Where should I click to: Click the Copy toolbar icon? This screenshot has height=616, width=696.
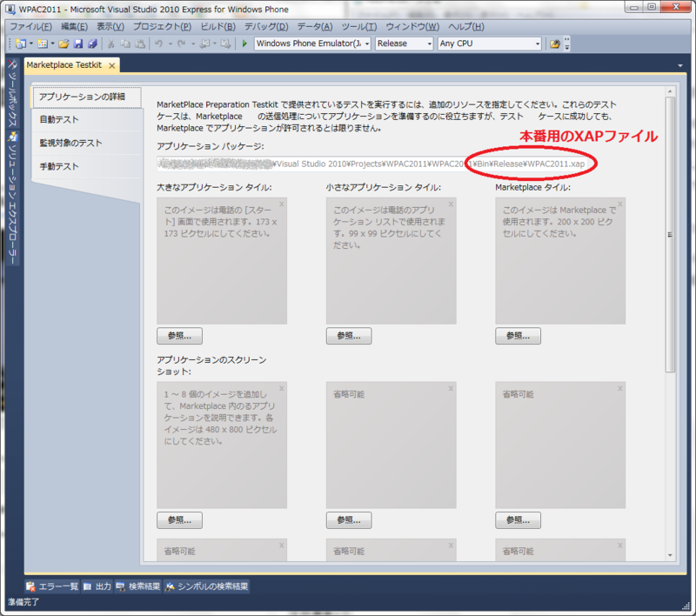125,44
